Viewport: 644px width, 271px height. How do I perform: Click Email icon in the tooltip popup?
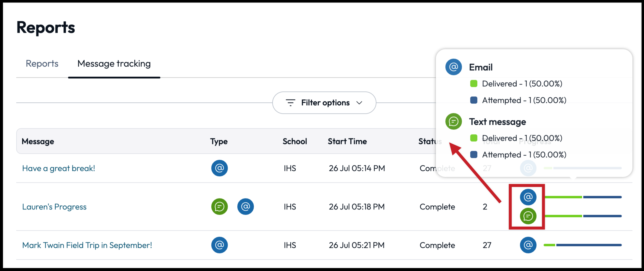tap(453, 67)
